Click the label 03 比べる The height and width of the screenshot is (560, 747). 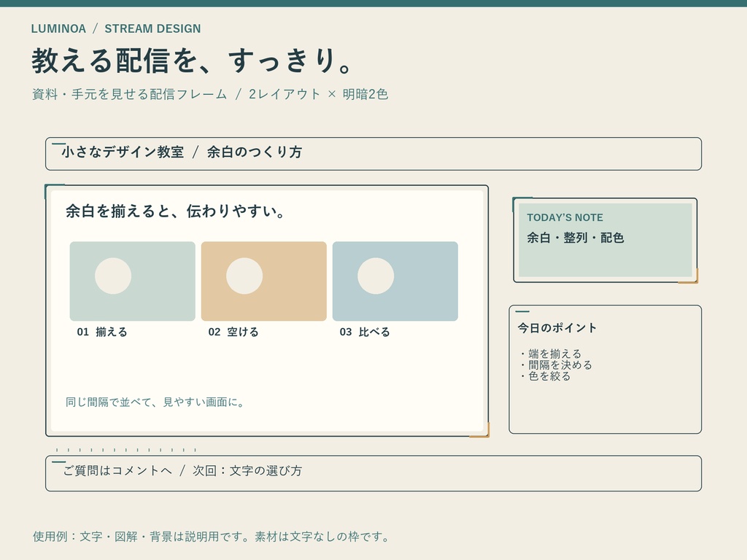point(365,332)
